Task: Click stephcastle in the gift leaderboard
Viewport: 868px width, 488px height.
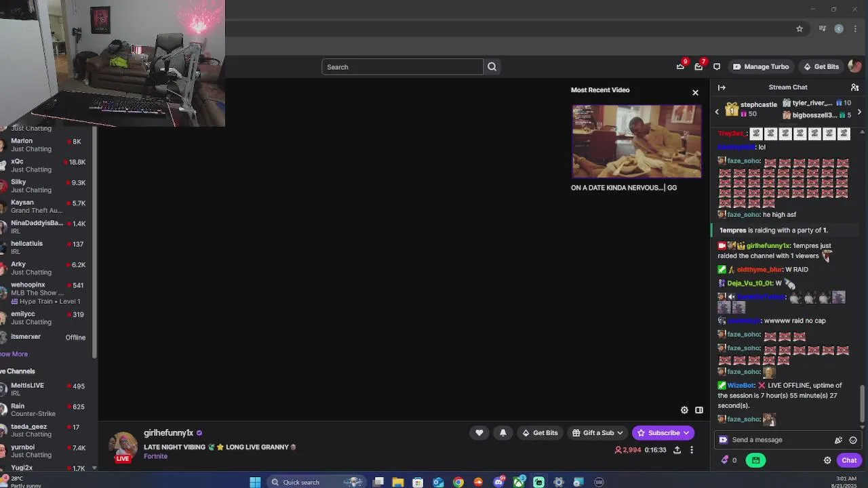Action: coord(758,105)
